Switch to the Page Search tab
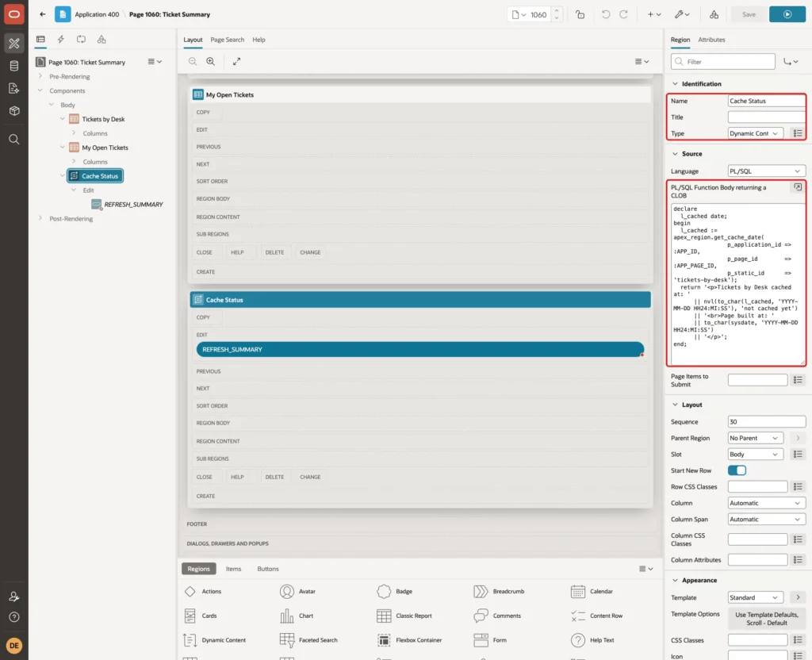The width and height of the screenshot is (812, 660). 227,40
